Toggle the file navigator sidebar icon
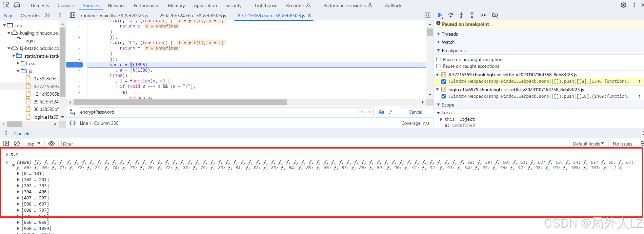 (73, 15)
